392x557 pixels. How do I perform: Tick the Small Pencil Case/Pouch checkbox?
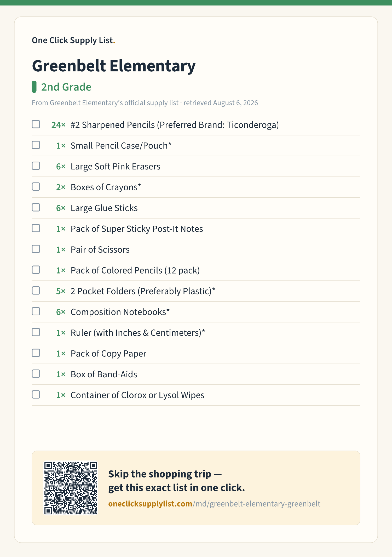(x=36, y=145)
